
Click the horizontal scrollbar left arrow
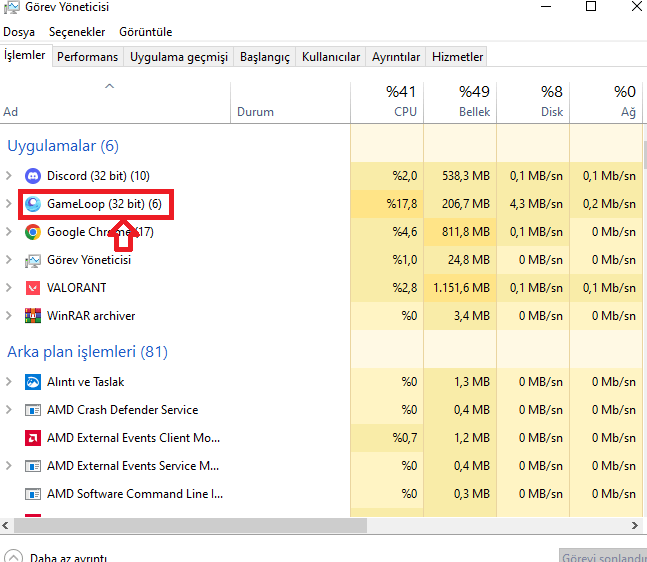(x=5, y=526)
